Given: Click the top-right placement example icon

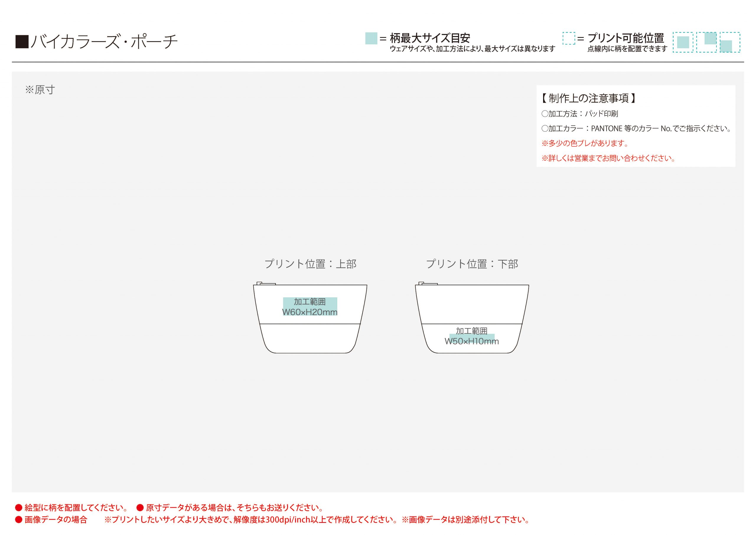Looking at the screenshot, I should (707, 42).
